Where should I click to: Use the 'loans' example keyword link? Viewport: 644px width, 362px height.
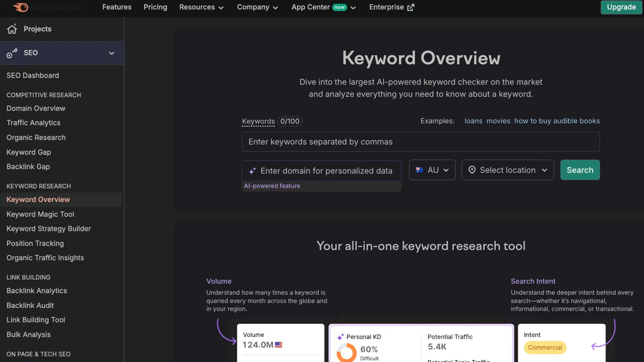(x=473, y=121)
